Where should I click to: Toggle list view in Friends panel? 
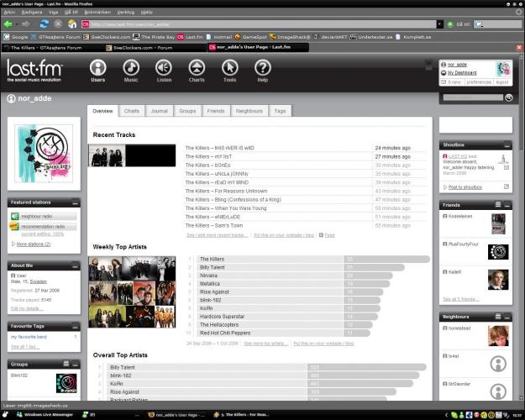[x=497, y=205]
